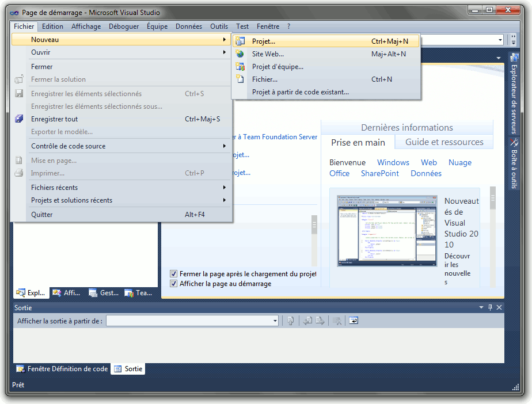Open the Fichier menu

pyautogui.click(x=24, y=26)
